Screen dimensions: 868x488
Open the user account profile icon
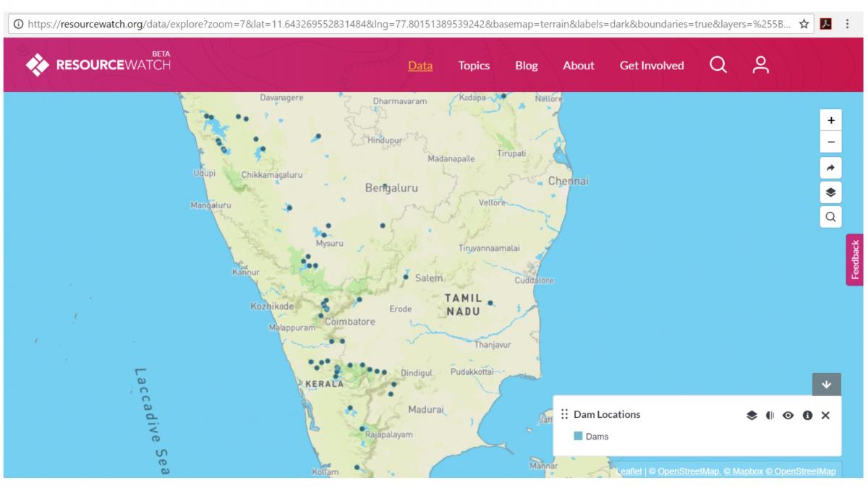tap(759, 65)
